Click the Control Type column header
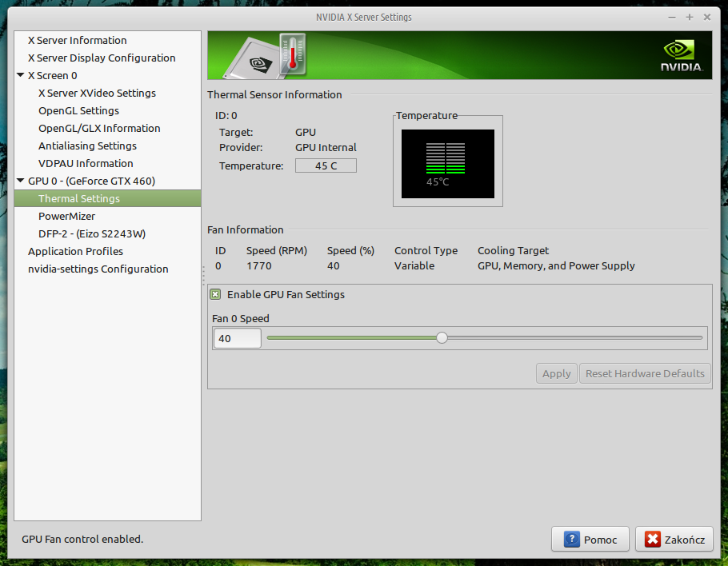Image resolution: width=728 pixels, height=566 pixels. (x=426, y=250)
